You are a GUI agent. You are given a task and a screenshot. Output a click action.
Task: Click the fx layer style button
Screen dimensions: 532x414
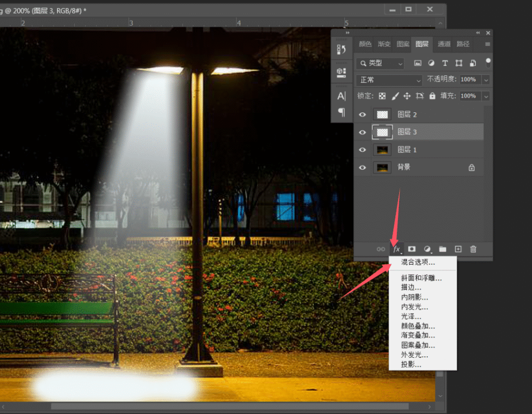[x=396, y=249]
